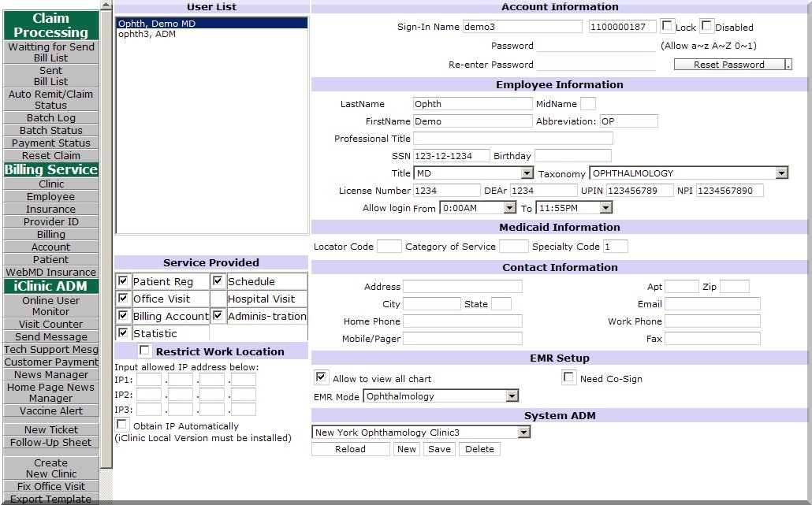Image resolution: width=812 pixels, height=505 pixels.
Task: Open the Vaccine Alert manager
Action: coord(50,410)
